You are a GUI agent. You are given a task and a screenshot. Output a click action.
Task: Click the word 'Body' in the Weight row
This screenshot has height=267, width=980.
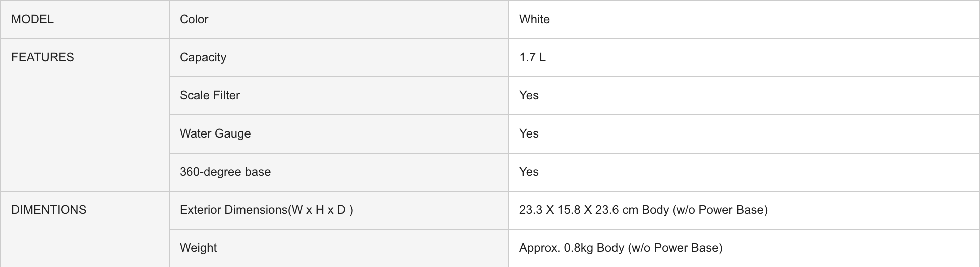610,248
